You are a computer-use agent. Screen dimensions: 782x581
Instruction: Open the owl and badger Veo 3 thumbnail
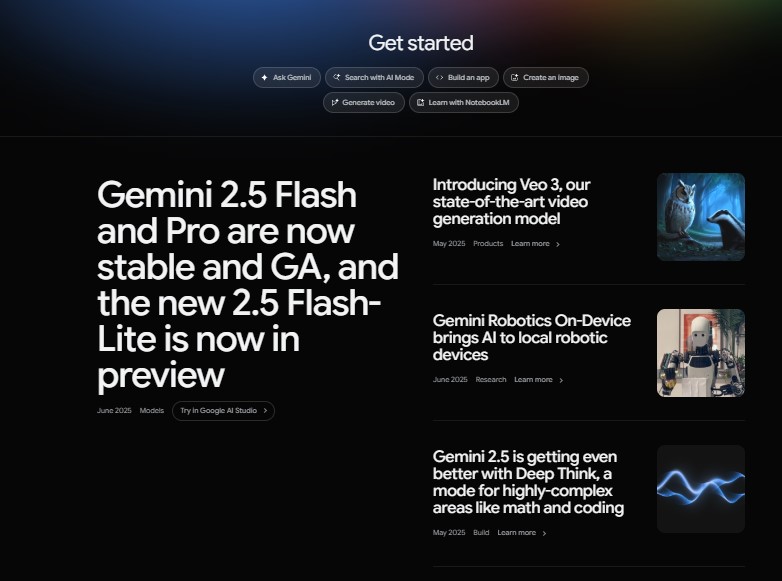tap(701, 217)
